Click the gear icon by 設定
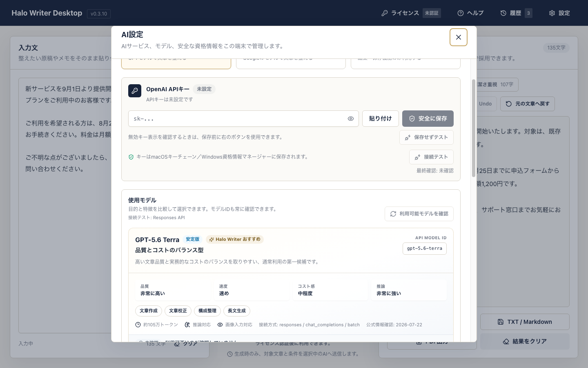This screenshot has height=368, width=588. pos(552,13)
